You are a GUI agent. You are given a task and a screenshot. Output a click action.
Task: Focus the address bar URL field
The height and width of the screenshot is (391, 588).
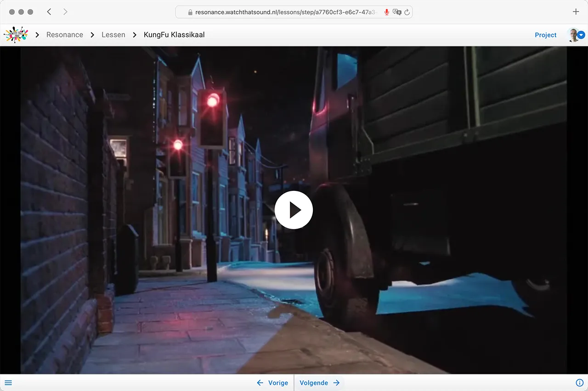tap(285, 12)
